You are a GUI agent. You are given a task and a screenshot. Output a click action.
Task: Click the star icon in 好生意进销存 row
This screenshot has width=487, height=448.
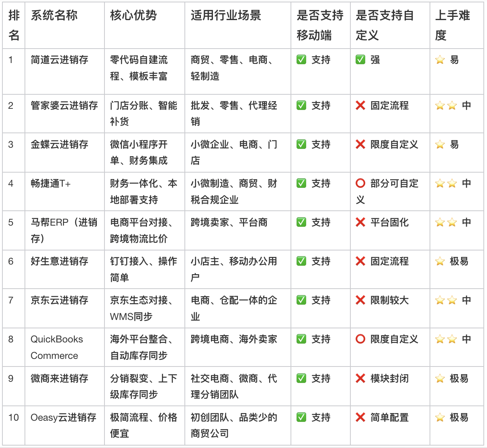tap(440, 261)
